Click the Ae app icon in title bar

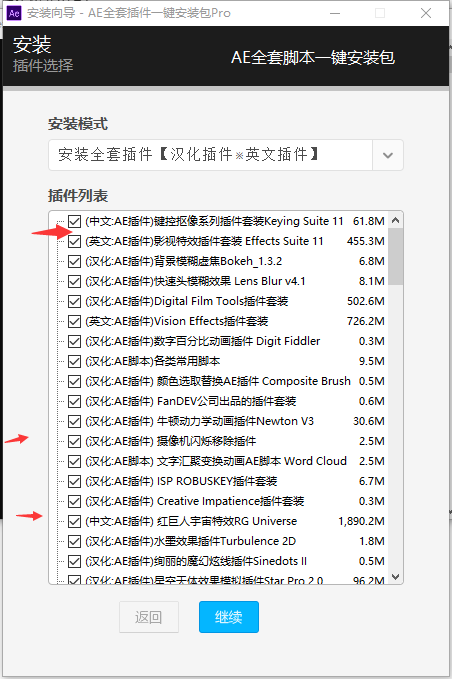[14, 13]
